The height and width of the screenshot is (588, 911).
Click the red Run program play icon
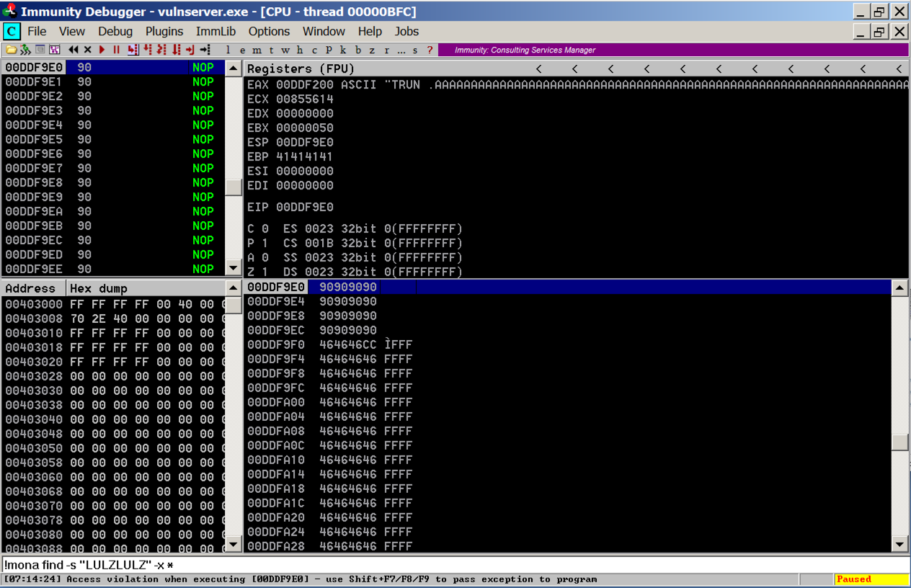point(102,50)
